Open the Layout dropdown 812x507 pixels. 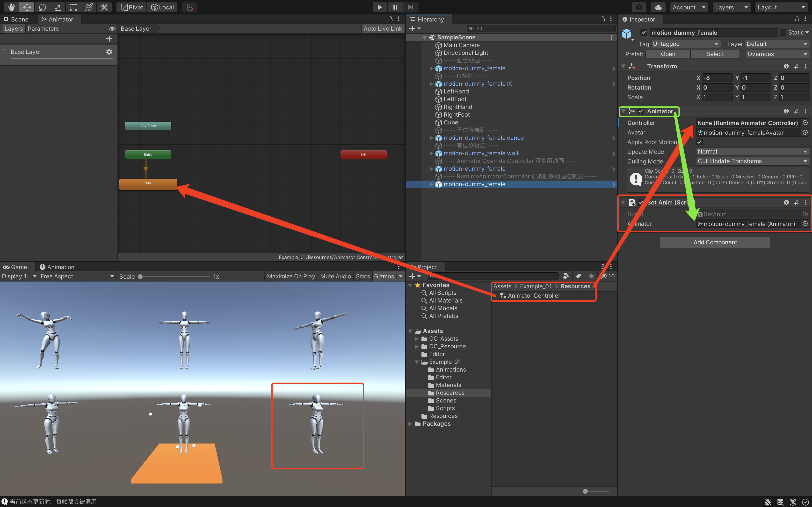(x=782, y=7)
